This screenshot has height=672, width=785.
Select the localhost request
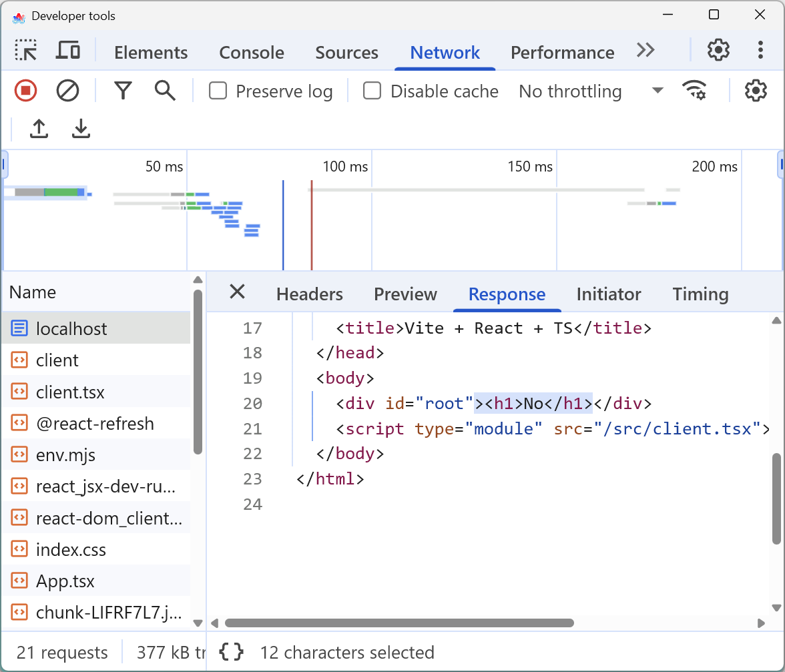(97, 328)
